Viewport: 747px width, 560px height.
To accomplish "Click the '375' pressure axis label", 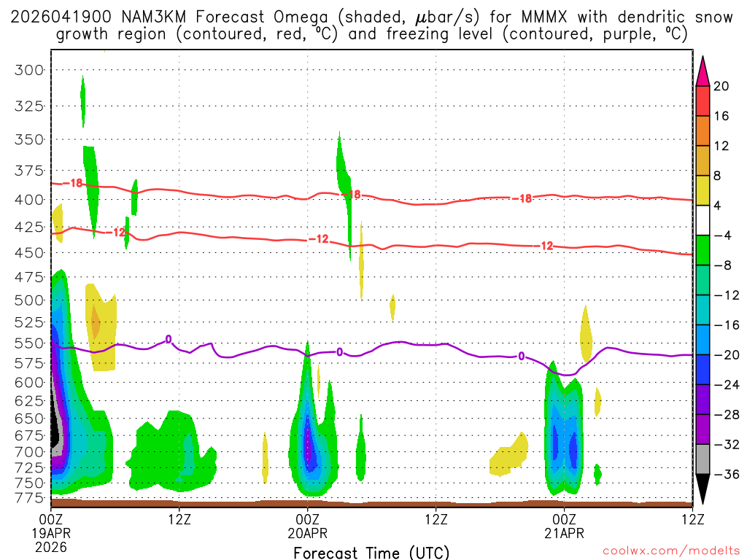I will pos(29,171).
